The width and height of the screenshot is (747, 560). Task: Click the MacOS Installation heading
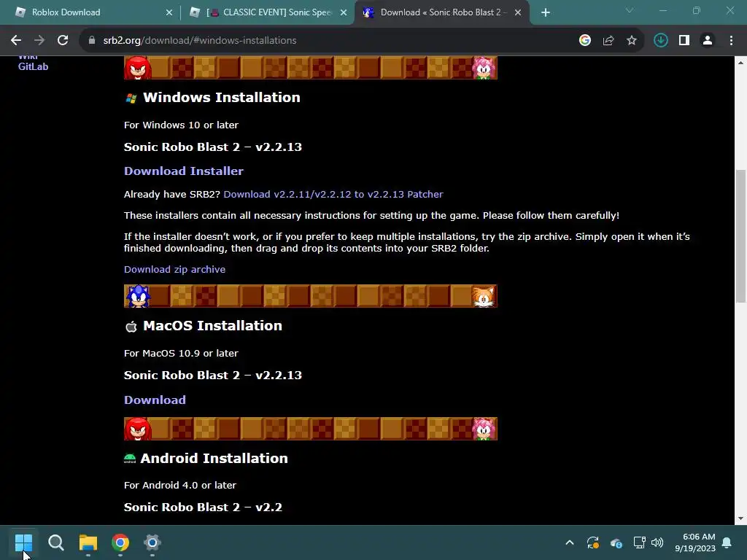212,326
